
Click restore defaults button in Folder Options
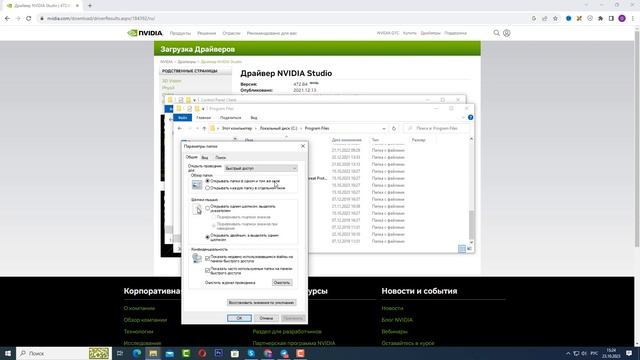point(261,302)
